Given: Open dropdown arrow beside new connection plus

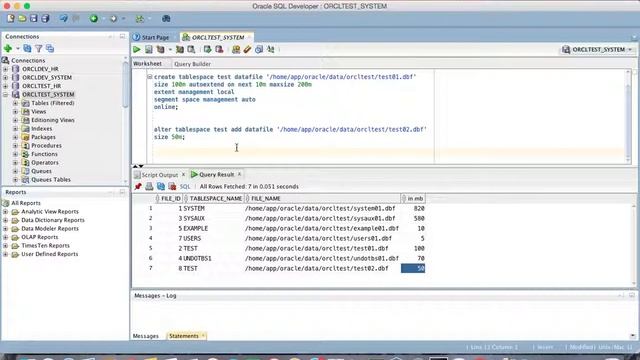Looking at the screenshot, I should click(x=18, y=49).
